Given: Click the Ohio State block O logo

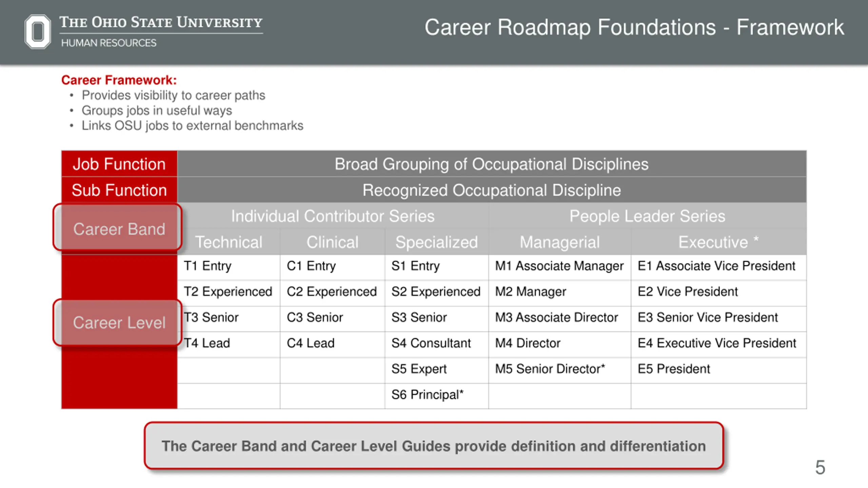Looking at the screenshot, I should 38,32.
